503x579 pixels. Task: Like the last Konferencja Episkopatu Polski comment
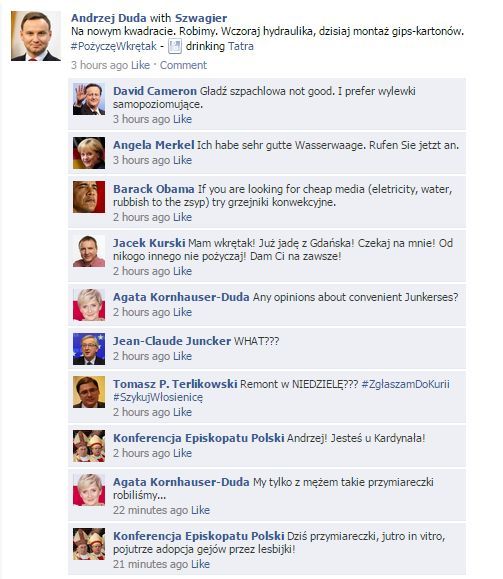(200, 564)
